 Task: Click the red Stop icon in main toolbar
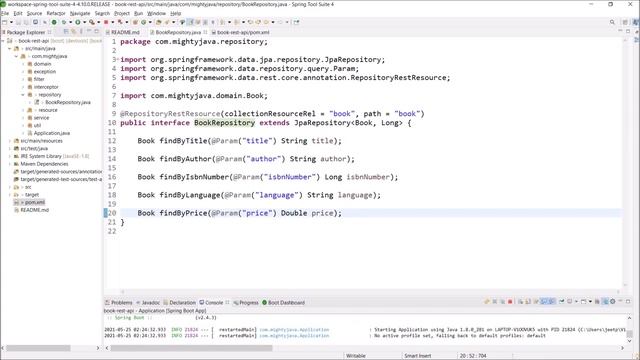[106, 22]
